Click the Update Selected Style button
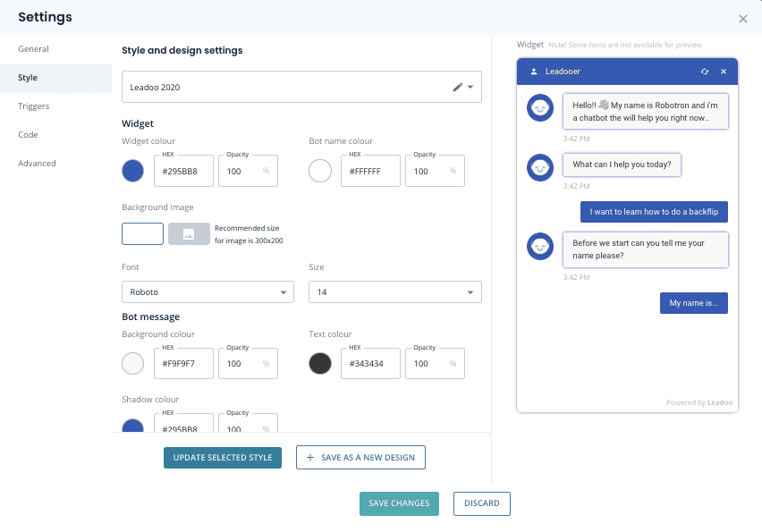Screen dimensions: 762x532 pos(223,458)
